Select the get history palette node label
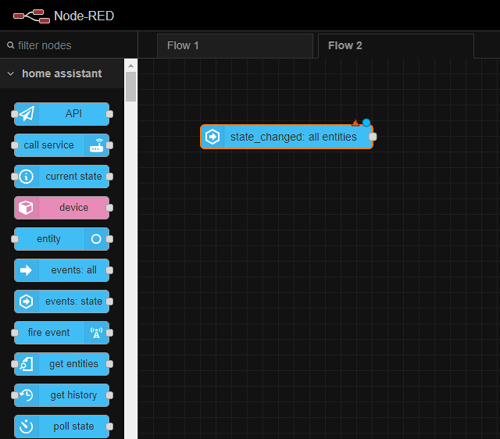The height and width of the screenshot is (439, 500). click(x=74, y=395)
